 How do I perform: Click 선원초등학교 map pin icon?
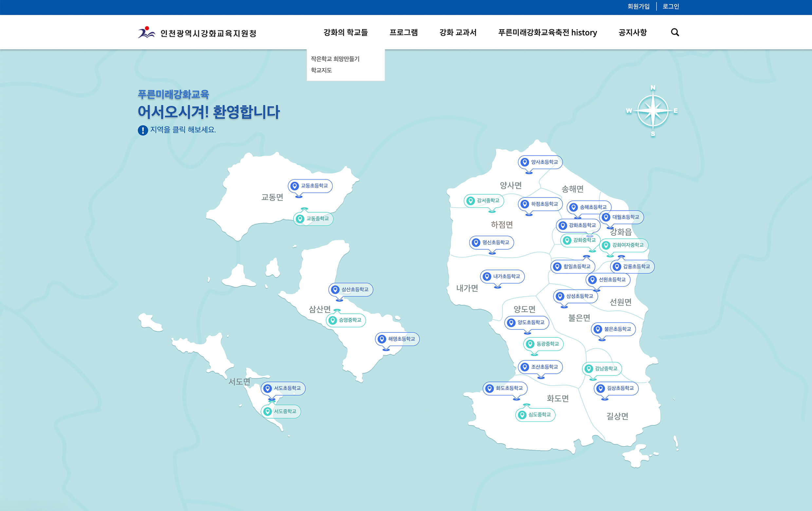point(593,280)
